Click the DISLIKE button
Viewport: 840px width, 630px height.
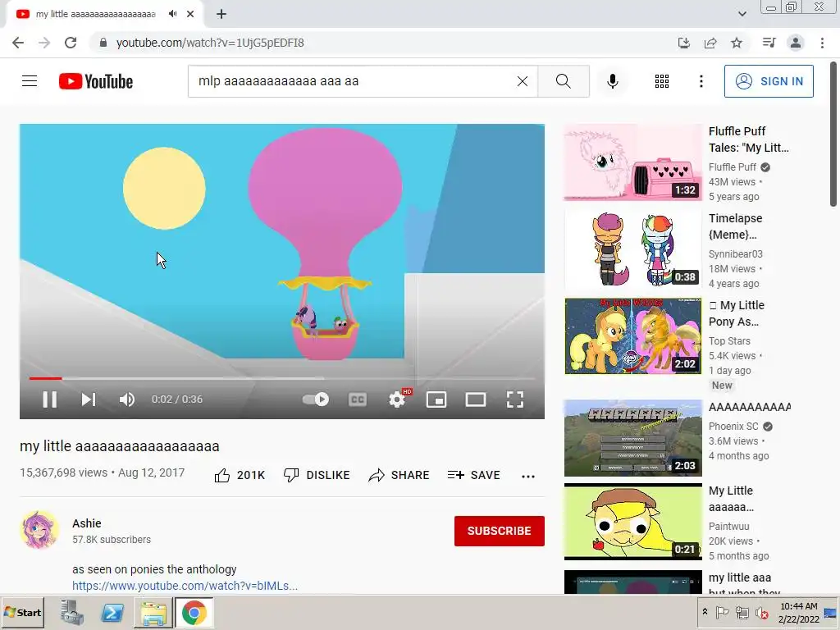point(317,475)
